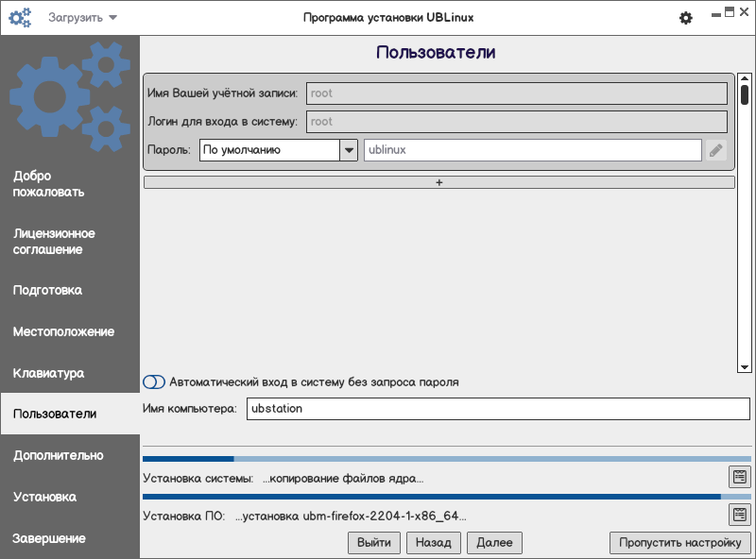Click the users list scrollbar thumb

click(x=745, y=94)
